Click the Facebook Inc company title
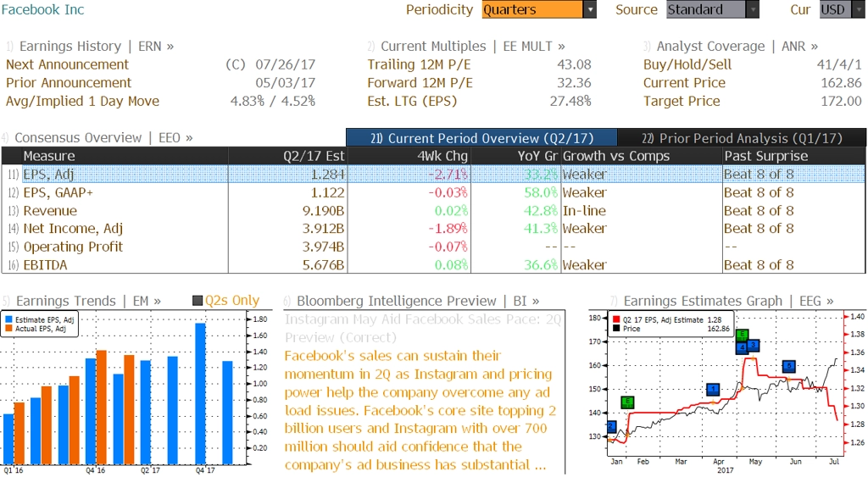The image size is (868, 477). pos(42,9)
